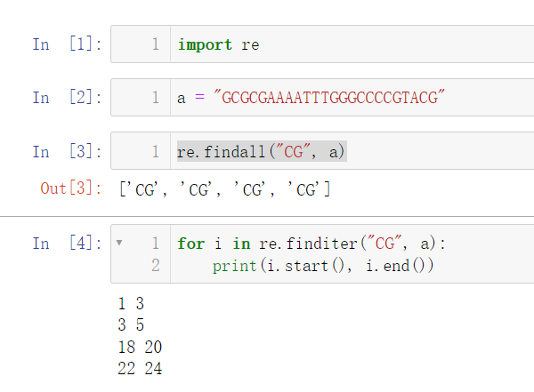Screen dimensions: 534x392
Task: Select the In [3] cell prompt
Action: [x=66, y=152]
